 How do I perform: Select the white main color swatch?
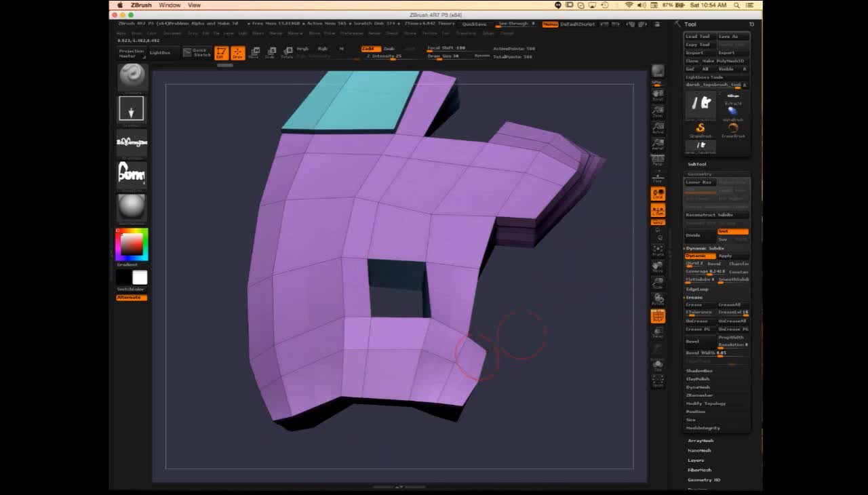coord(140,277)
